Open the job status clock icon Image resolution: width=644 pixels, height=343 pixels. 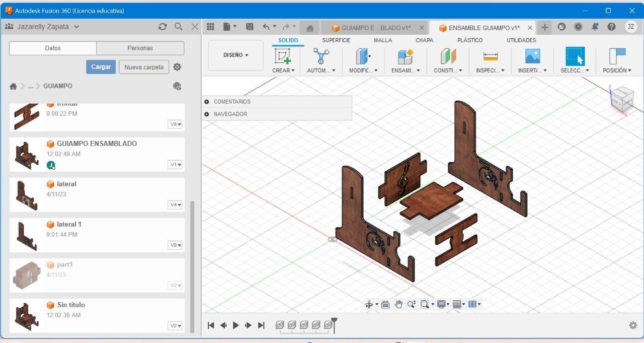[x=578, y=27]
